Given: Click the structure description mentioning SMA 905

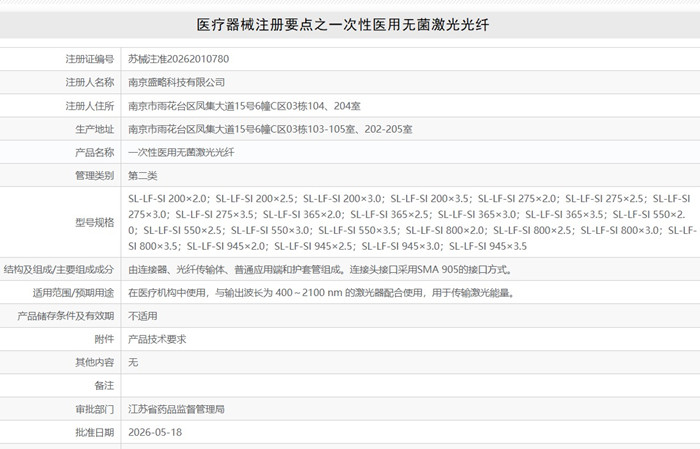Looking at the screenshot, I should click(320, 270).
